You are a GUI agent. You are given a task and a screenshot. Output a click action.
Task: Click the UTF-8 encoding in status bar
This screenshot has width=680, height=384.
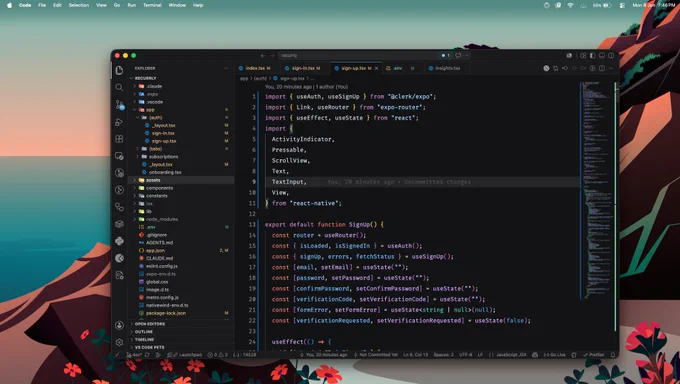click(465, 354)
